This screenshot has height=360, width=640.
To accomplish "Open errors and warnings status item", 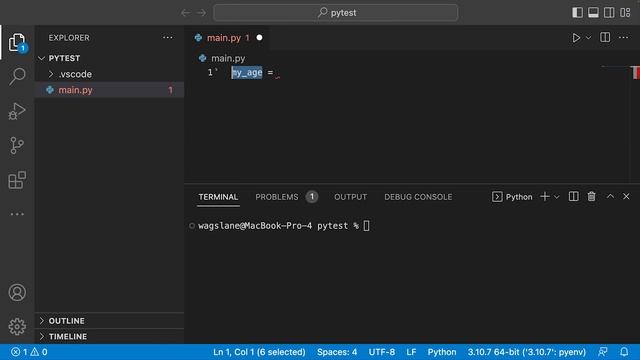I will [29, 352].
